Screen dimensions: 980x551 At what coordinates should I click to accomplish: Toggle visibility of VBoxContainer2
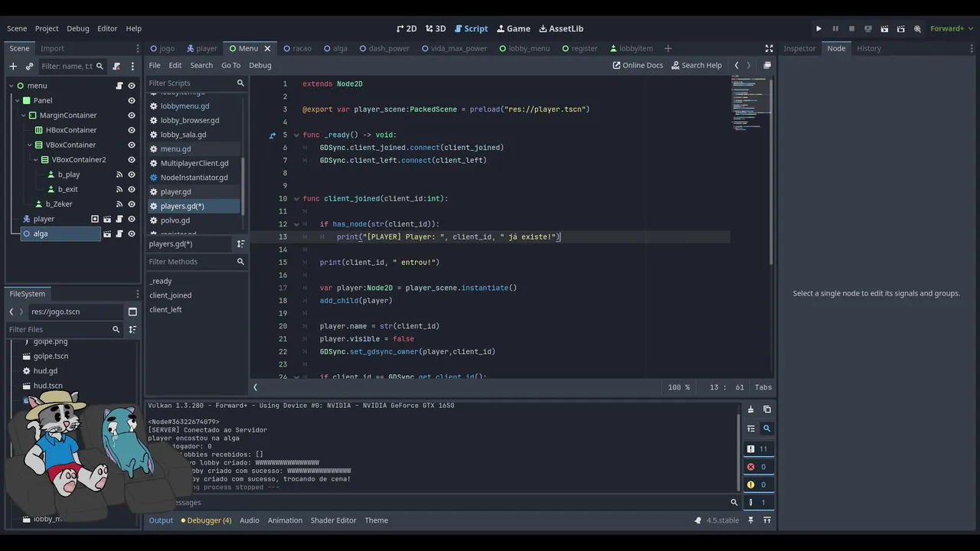tap(132, 160)
